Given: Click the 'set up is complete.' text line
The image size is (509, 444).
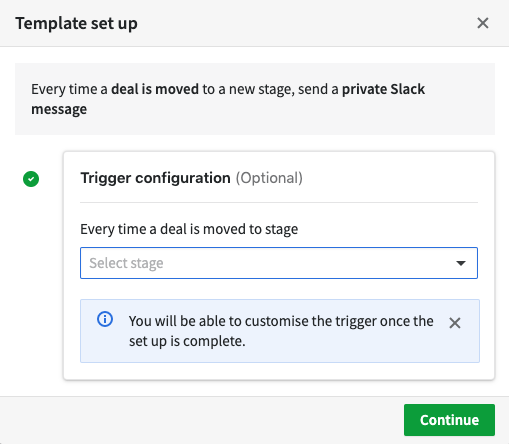Looking at the screenshot, I should click(x=187, y=341).
